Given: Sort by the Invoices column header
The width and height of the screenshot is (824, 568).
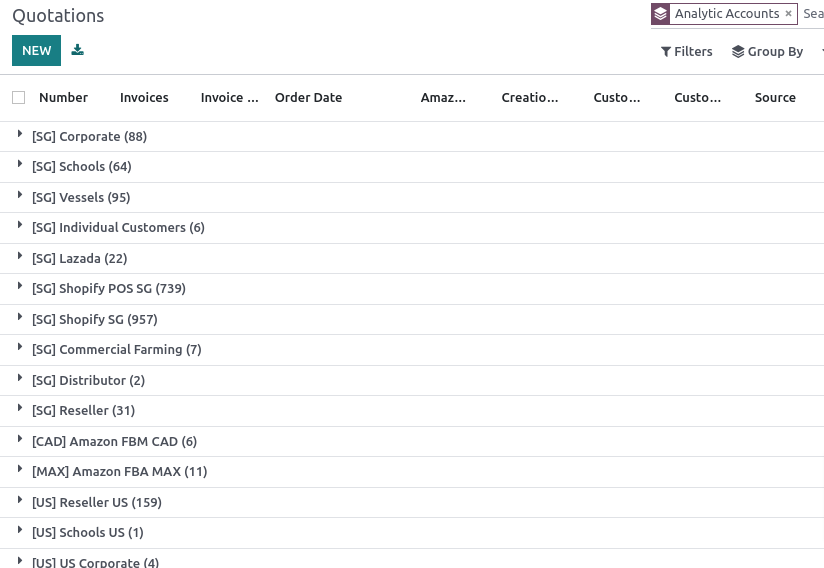Looking at the screenshot, I should click(144, 97).
